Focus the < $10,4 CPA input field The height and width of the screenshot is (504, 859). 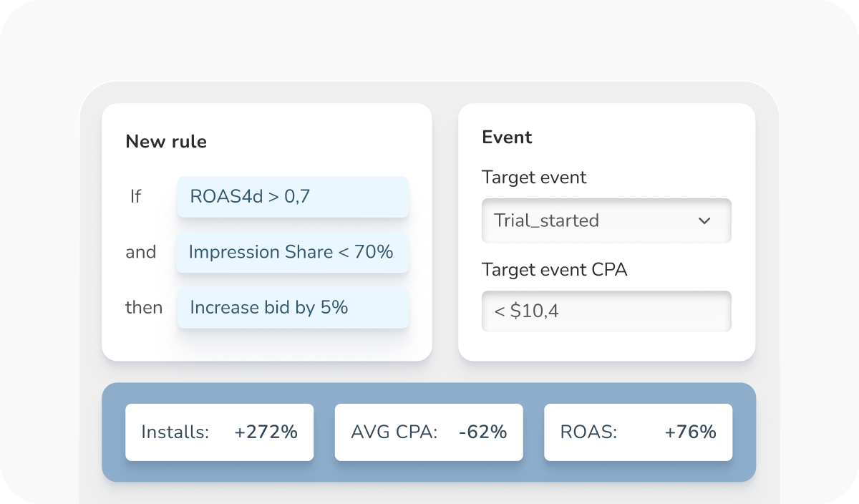point(606,311)
